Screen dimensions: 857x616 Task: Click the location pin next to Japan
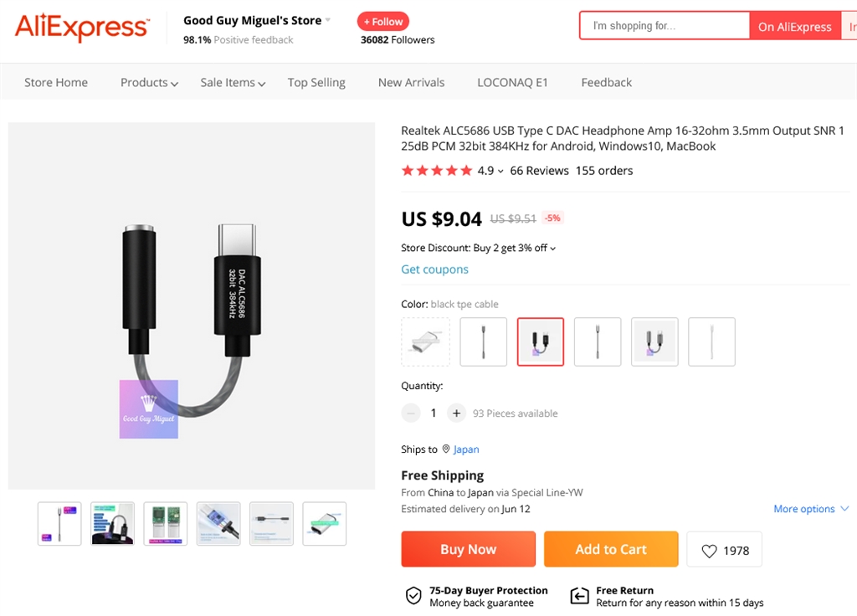coord(446,449)
